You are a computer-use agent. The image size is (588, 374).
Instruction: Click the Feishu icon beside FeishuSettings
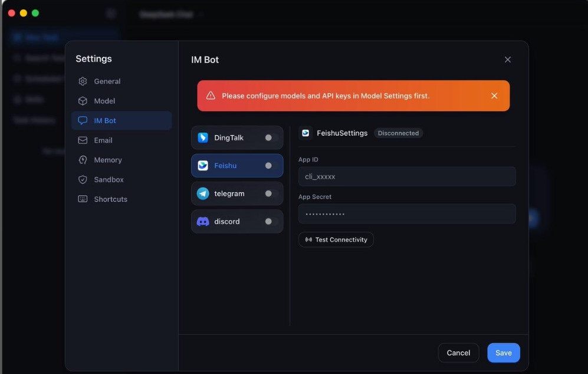tap(306, 133)
